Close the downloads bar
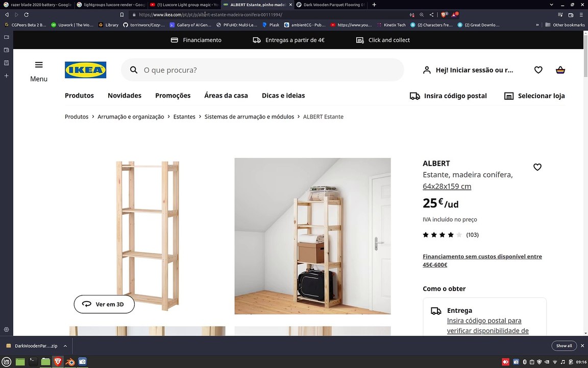This screenshot has width=588, height=368. pyautogui.click(x=582, y=346)
